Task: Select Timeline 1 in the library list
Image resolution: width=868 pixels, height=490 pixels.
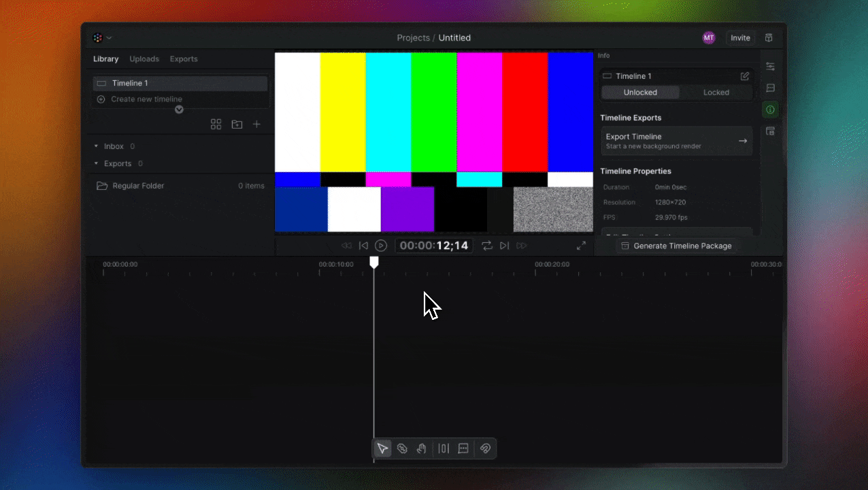Action: tap(180, 83)
